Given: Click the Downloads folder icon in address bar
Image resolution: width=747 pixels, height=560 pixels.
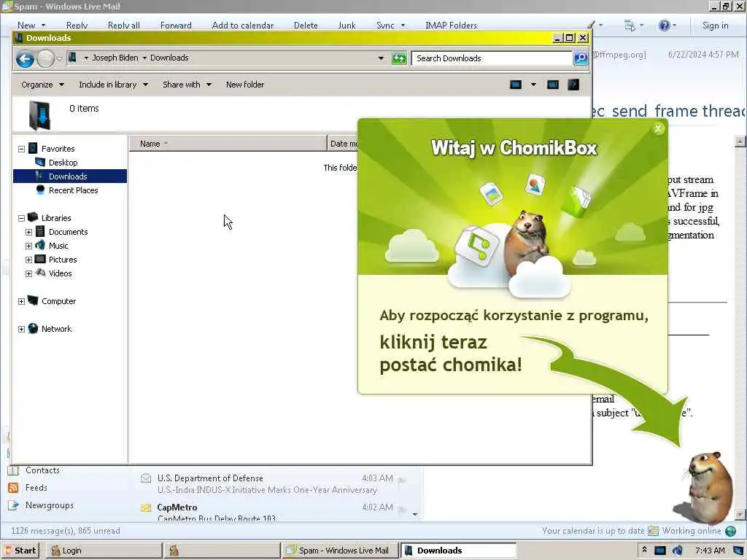Looking at the screenshot, I should point(72,58).
